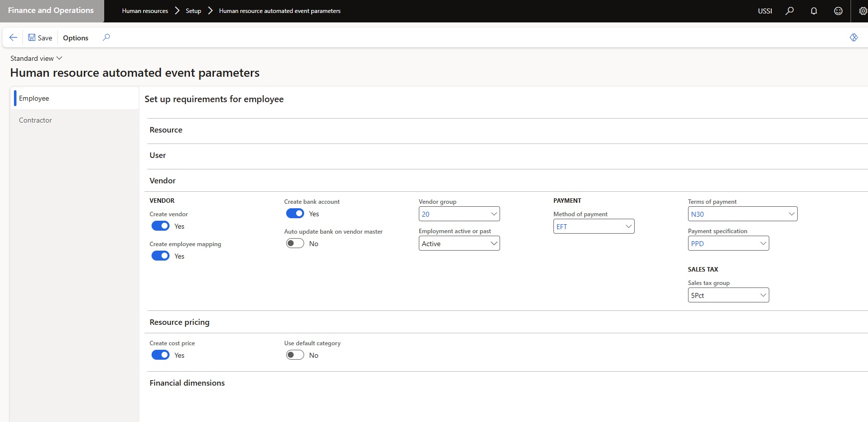This screenshot has height=422, width=868.
Task: Click Human resources breadcrumb link
Action: click(x=145, y=11)
